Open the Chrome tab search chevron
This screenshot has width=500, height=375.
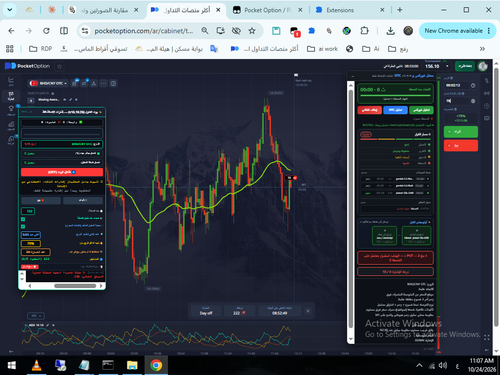coord(10,10)
